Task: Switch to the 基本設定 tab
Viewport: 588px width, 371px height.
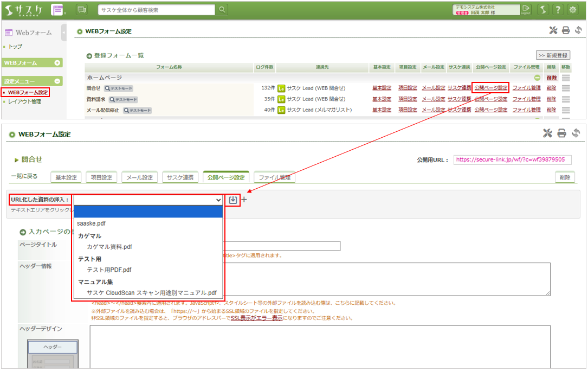Action: [66, 177]
